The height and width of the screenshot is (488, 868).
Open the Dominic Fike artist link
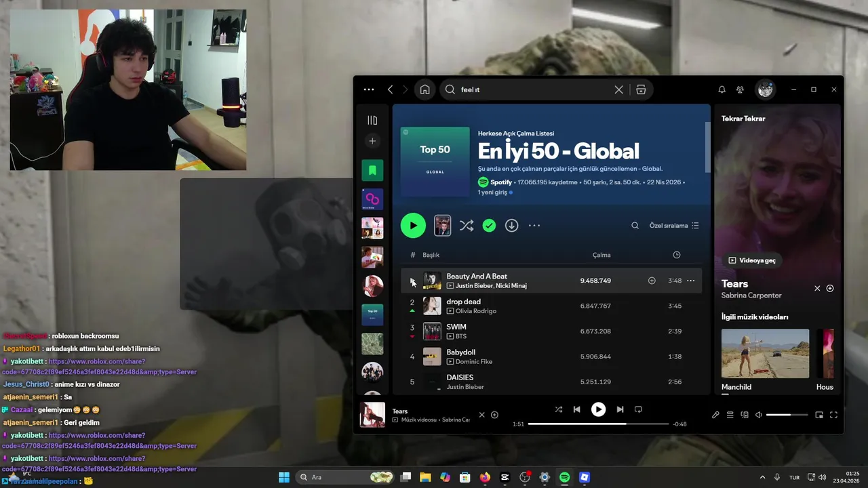474,362
